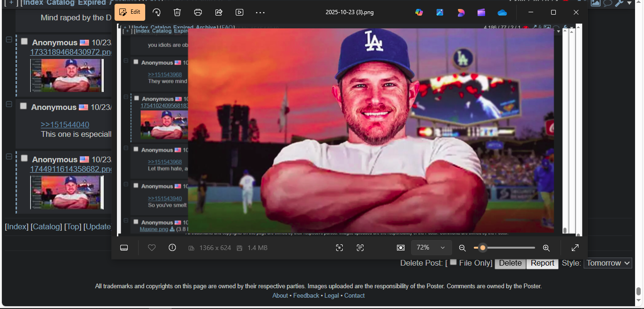
Task: Tick checkbox of post 1744911614358682.png
Action: pos(25,159)
